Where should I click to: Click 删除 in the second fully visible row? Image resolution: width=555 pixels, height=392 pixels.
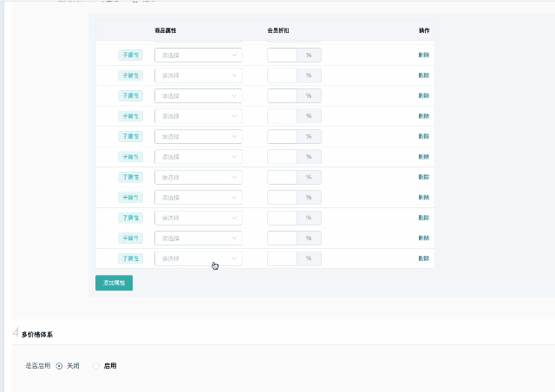point(424,75)
